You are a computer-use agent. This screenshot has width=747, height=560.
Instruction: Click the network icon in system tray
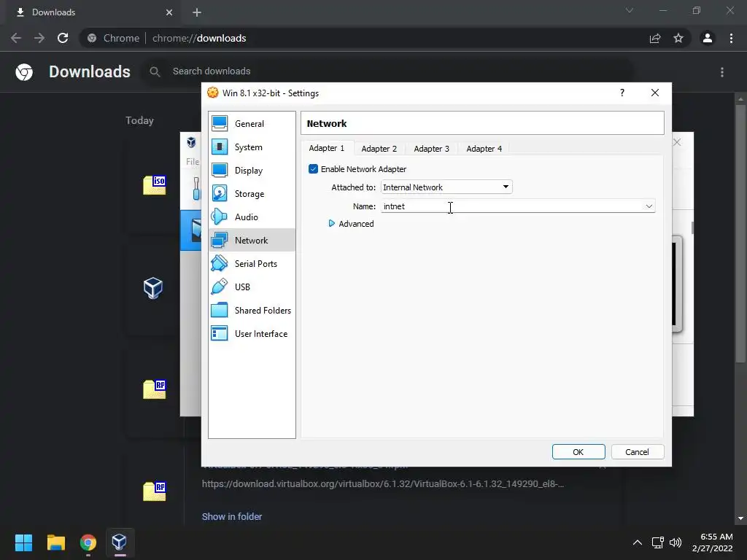[x=658, y=542]
